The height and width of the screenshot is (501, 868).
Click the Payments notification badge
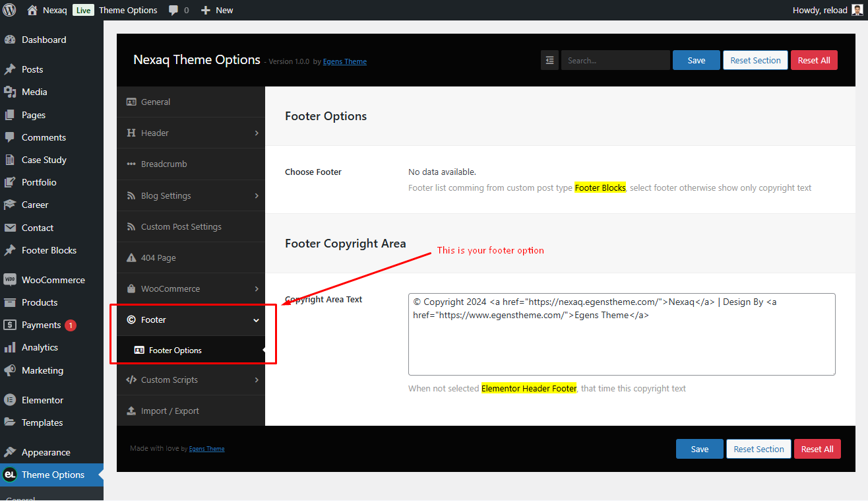point(71,325)
